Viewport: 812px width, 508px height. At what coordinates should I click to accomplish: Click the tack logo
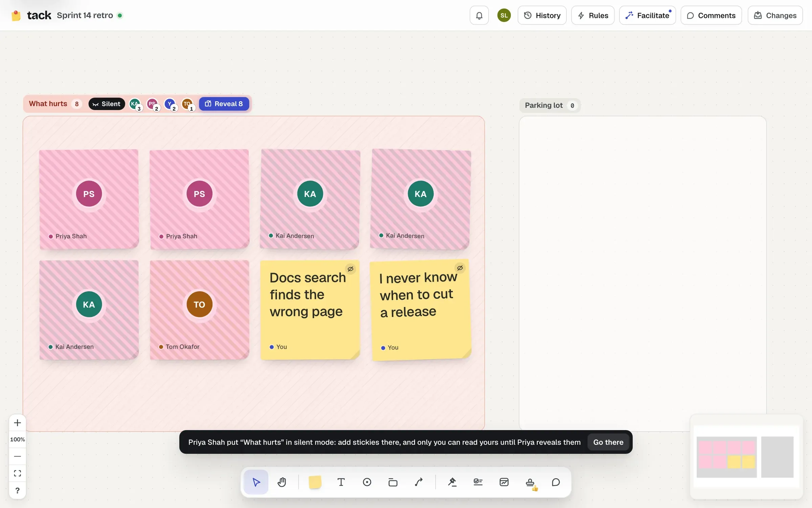[31, 15]
